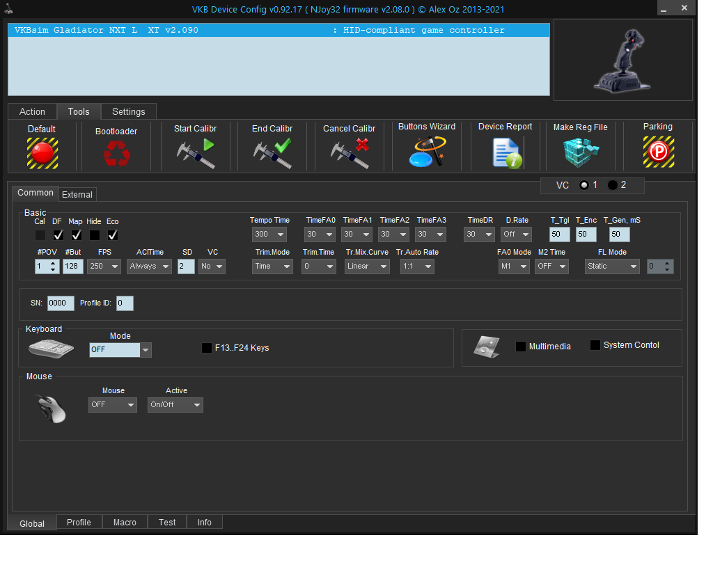Click the Bootloader recycle icon
Screen dimensions: 713x588
(116, 152)
